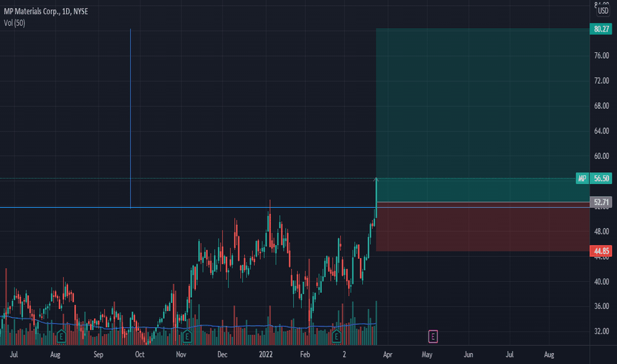Click the red stop-loss zone of long position
Image resolution: width=617 pixels, height=364 pixels.
pyautogui.click(x=483, y=227)
